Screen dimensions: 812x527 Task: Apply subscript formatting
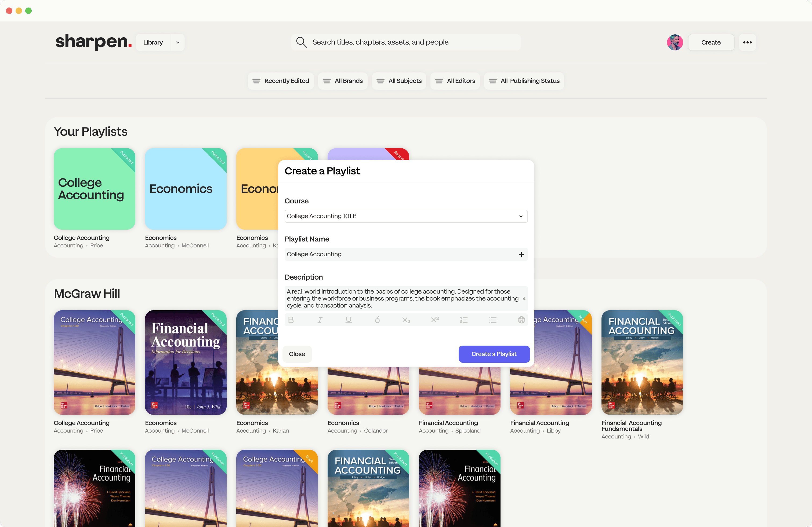(406, 320)
